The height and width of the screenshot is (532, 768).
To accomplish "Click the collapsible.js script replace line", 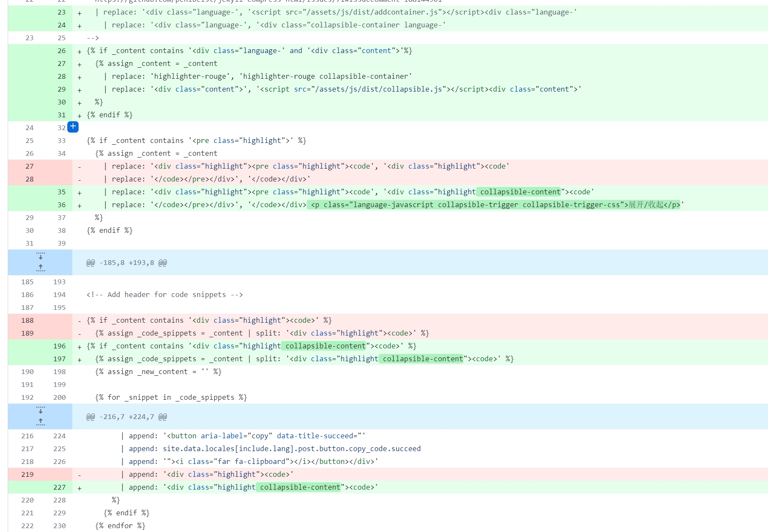I will [x=342, y=89].
